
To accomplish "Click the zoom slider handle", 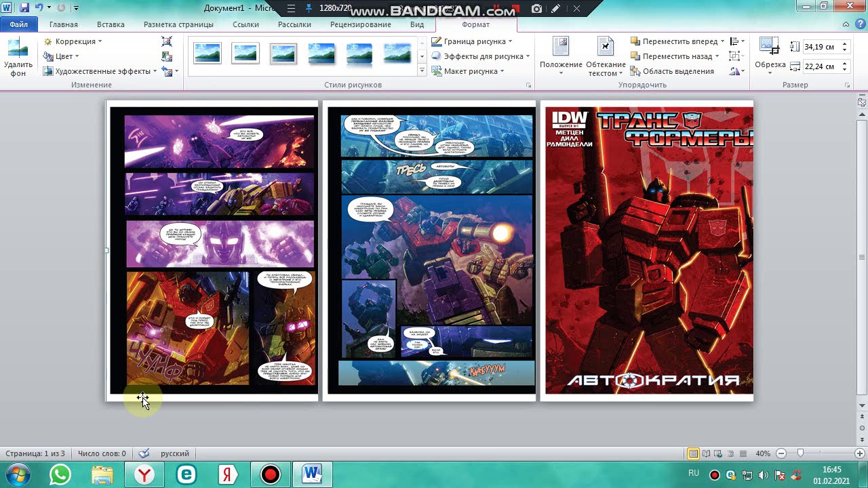I will (x=801, y=453).
